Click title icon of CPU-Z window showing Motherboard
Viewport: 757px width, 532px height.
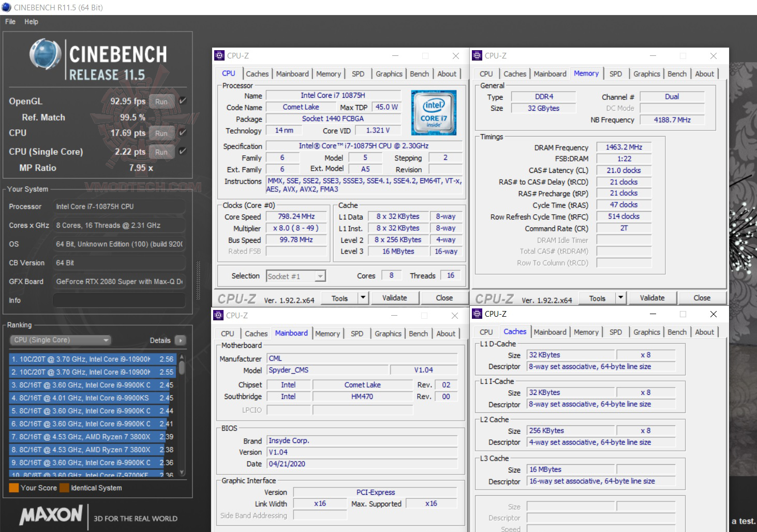(x=218, y=315)
